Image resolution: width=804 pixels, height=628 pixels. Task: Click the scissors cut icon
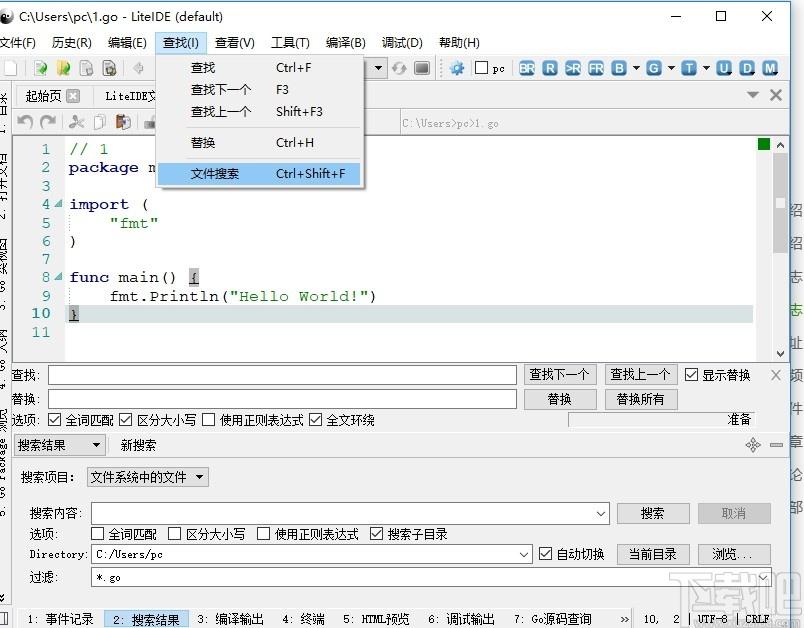click(x=76, y=121)
